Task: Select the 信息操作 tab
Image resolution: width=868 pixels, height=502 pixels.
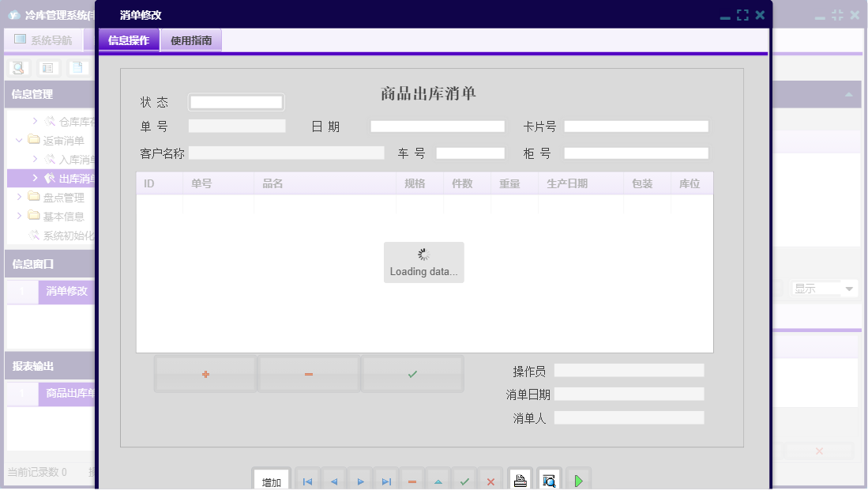Action: (128, 38)
